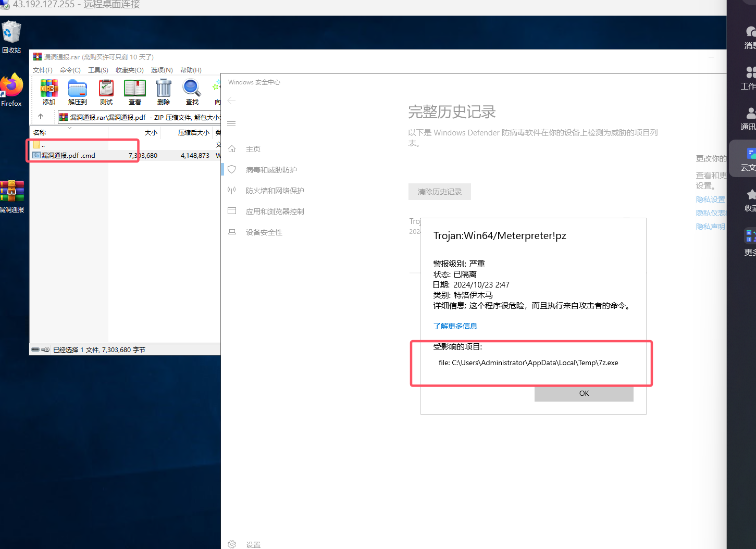
Task: Open WinRAR Commands (命令) menu
Action: pos(70,70)
